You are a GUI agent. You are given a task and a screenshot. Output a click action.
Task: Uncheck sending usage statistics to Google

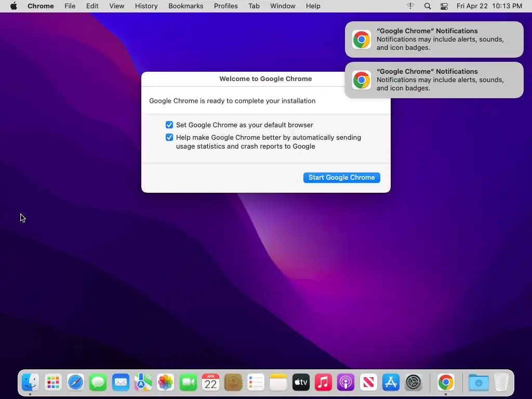point(169,137)
